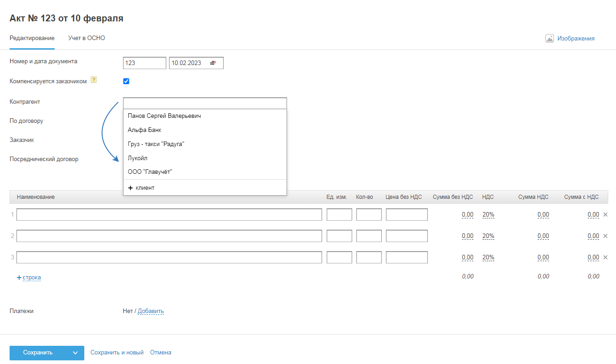Screen dimensions: 616x364
Task: Uncheck Компенсируется заказчиком checkbox
Action: [x=126, y=81]
